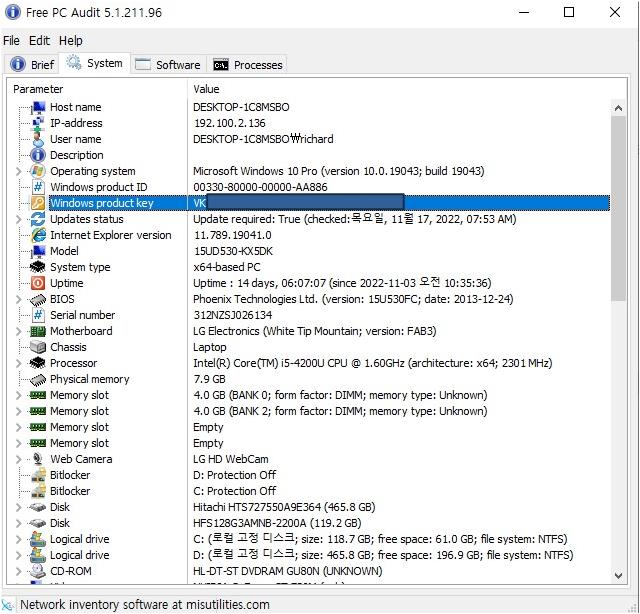This screenshot has height=614, width=640.
Task: Expand the Web Camera node
Action: pos(18,459)
